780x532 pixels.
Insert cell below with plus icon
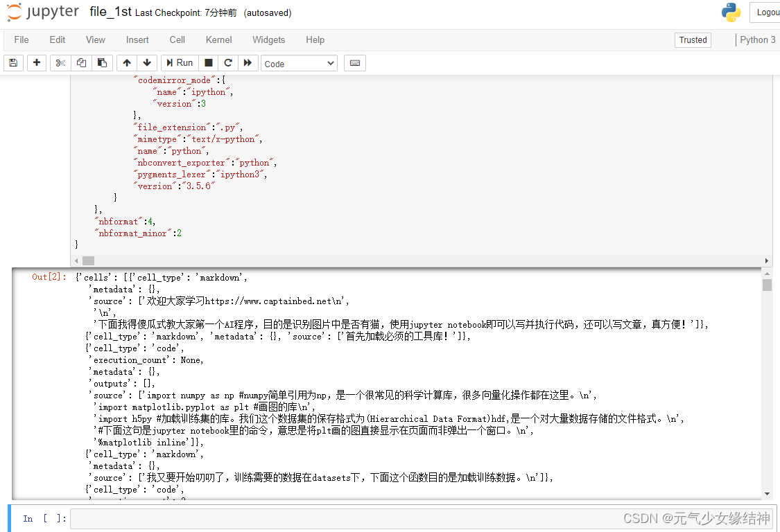pos(36,62)
